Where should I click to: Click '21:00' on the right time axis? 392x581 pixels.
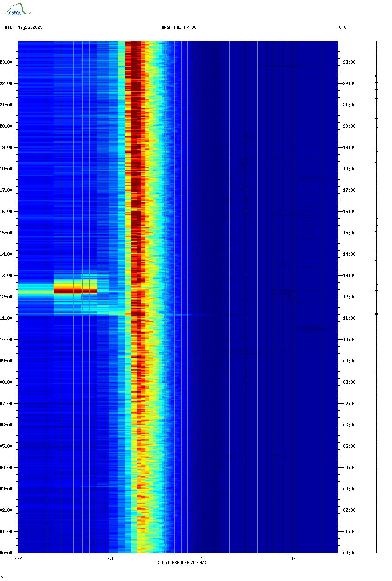(349, 105)
